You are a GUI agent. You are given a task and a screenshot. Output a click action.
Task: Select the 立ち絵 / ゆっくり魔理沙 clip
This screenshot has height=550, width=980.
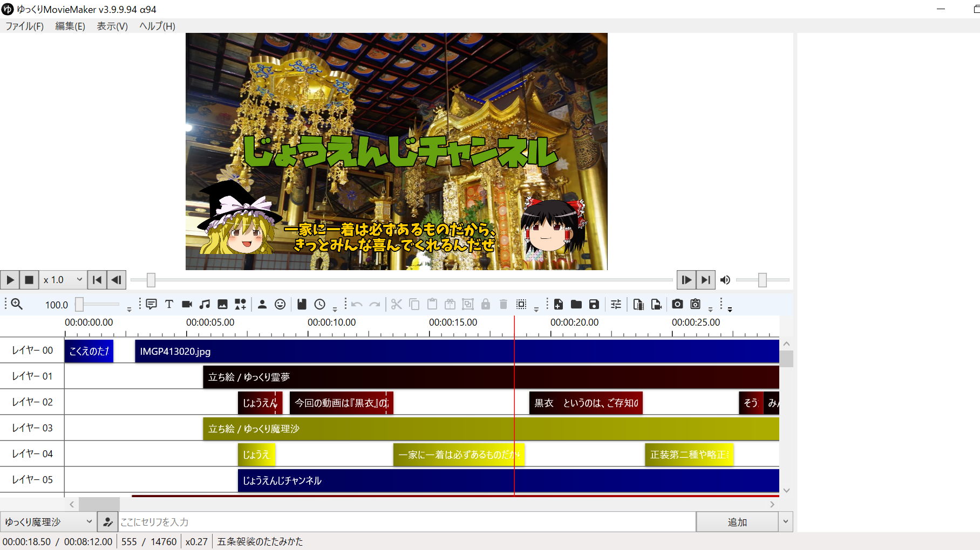[x=491, y=429]
